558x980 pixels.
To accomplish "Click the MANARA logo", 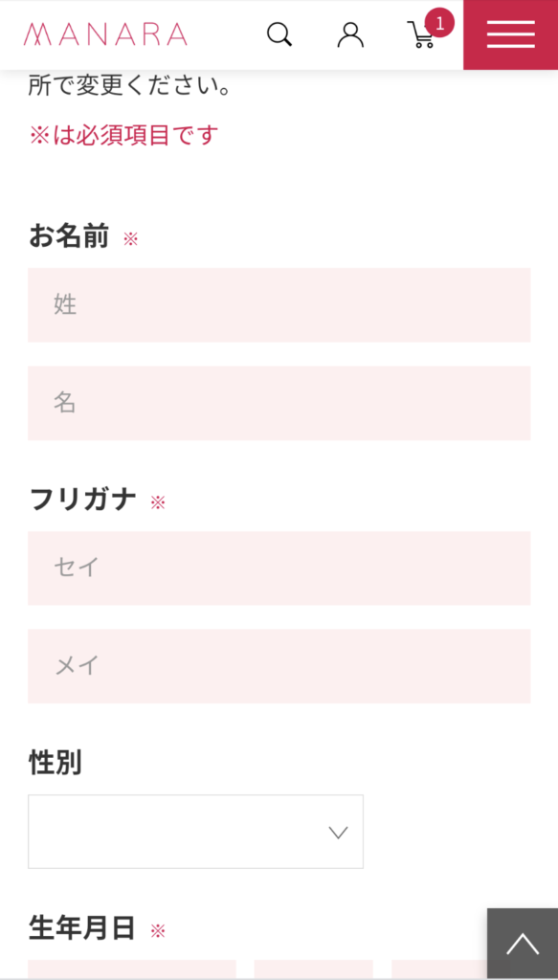I will 105,34.
